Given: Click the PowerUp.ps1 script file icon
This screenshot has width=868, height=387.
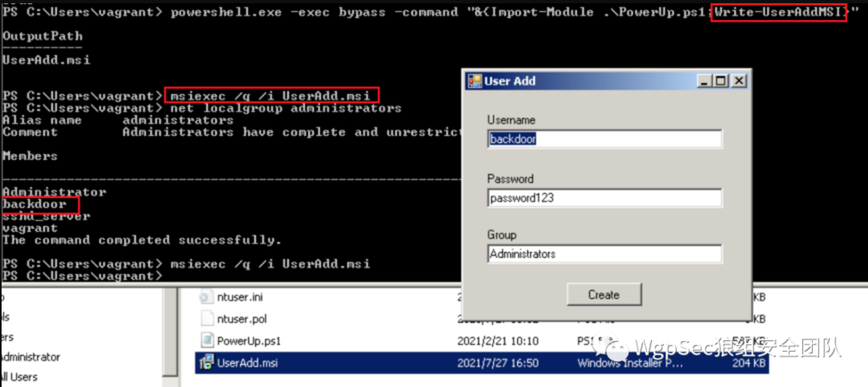Looking at the screenshot, I should pyautogui.click(x=207, y=340).
